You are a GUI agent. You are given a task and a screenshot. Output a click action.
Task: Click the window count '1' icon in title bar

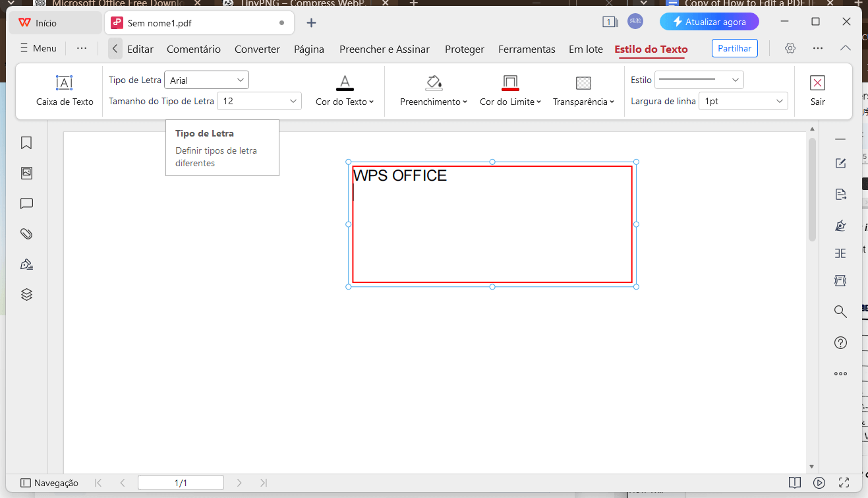610,22
